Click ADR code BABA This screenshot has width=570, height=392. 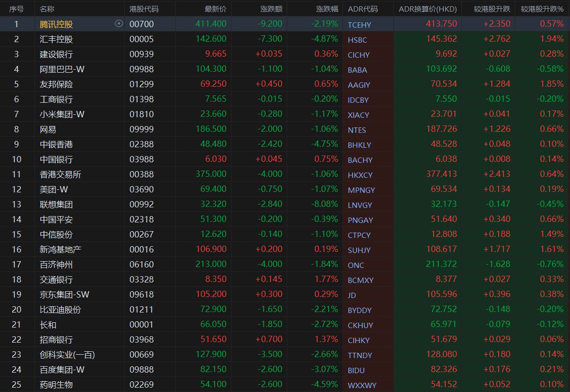(358, 70)
